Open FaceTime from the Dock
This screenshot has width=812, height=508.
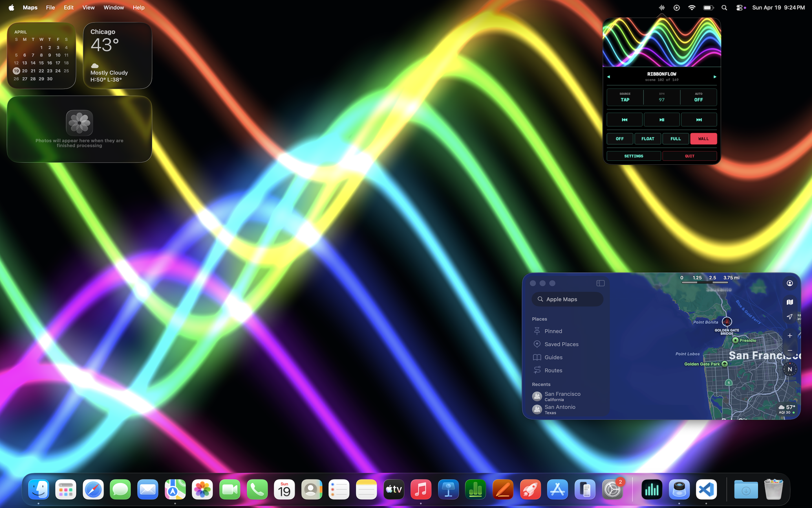[230, 490]
